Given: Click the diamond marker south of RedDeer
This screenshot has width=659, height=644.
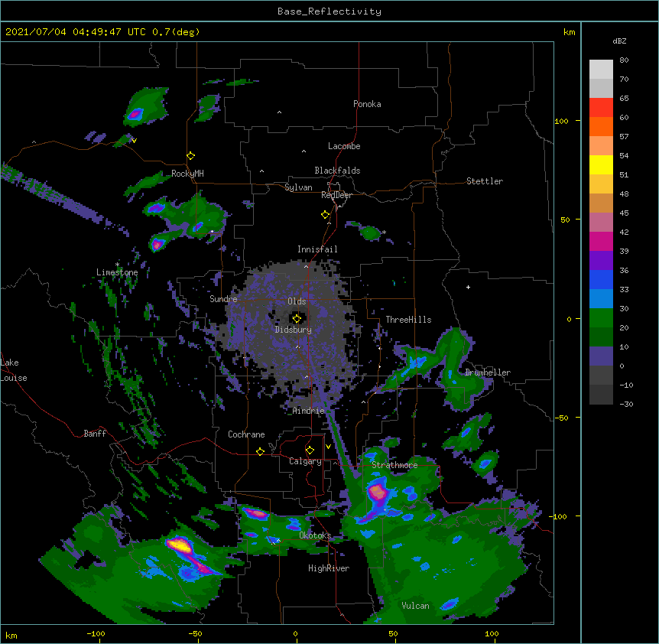Looking at the screenshot, I should click(x=326, y=215).
